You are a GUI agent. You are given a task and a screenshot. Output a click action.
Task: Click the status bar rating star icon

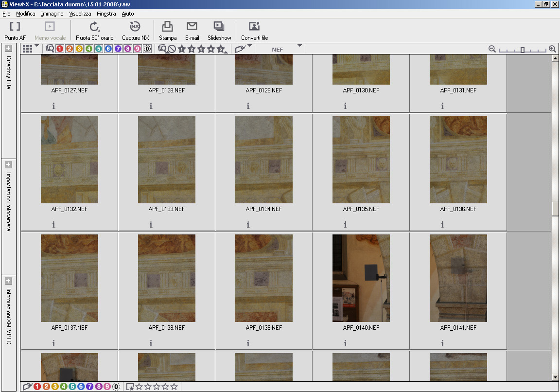130,387
